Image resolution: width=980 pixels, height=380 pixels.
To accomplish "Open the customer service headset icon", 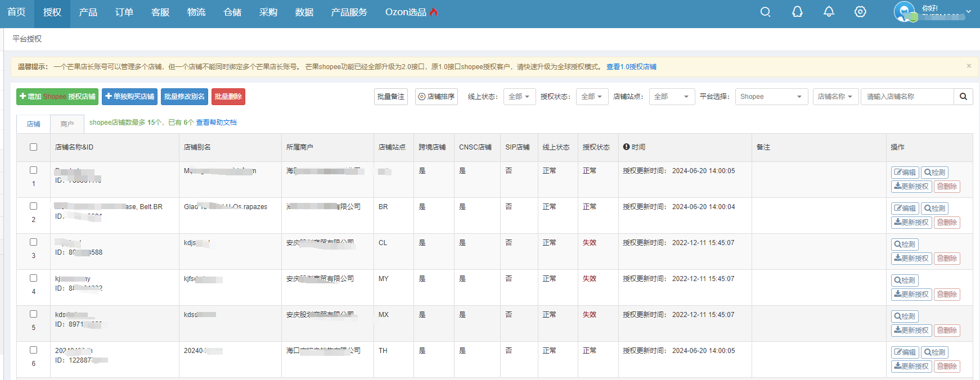I will (797, 12).
